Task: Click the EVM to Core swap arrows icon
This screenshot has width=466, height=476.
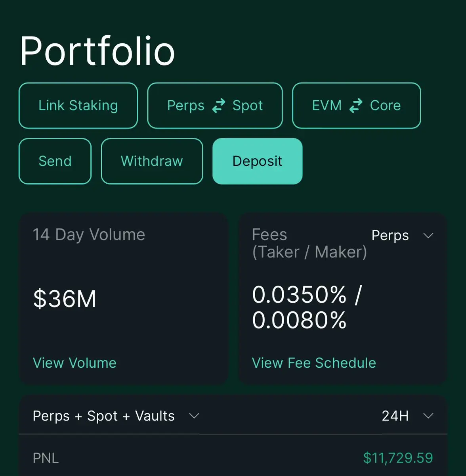Action: pyautogui.click(x=355, y=106)
